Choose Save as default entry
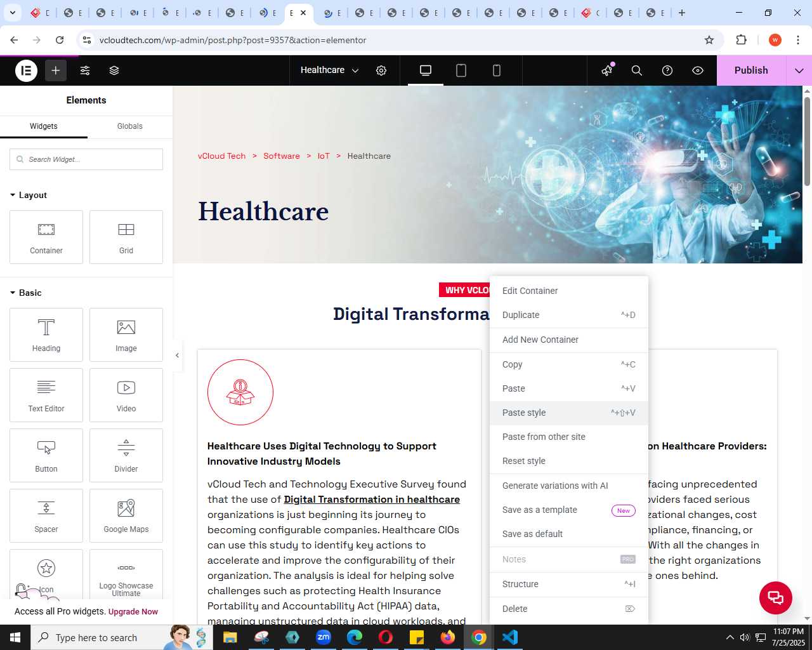Image resolution: width=812 pixels, height=650 pixels. [569, 534]
